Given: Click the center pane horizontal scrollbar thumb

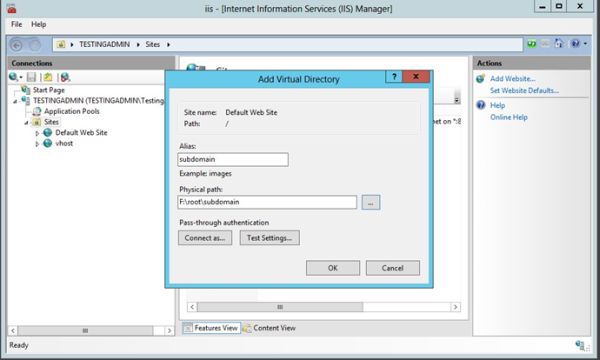Looking at the screenshot, I should [x=280, y=307].
